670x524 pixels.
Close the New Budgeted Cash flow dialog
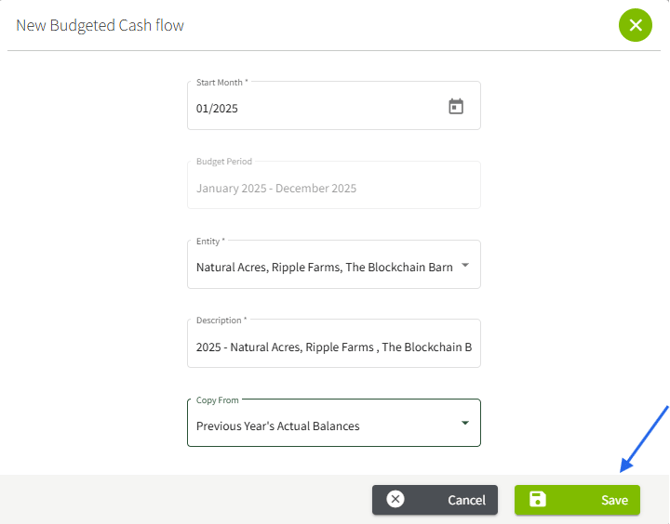[x=635, y=25]
